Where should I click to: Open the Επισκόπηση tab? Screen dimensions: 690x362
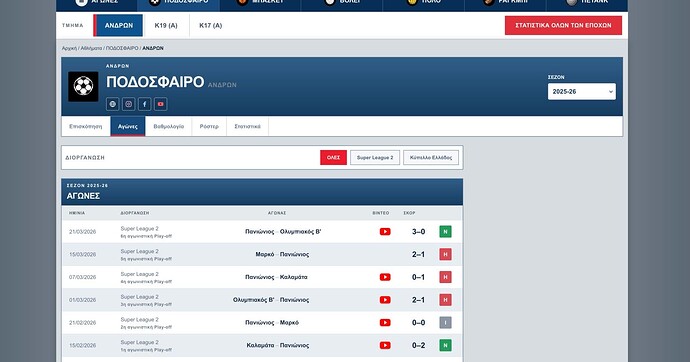click(86, 127)
